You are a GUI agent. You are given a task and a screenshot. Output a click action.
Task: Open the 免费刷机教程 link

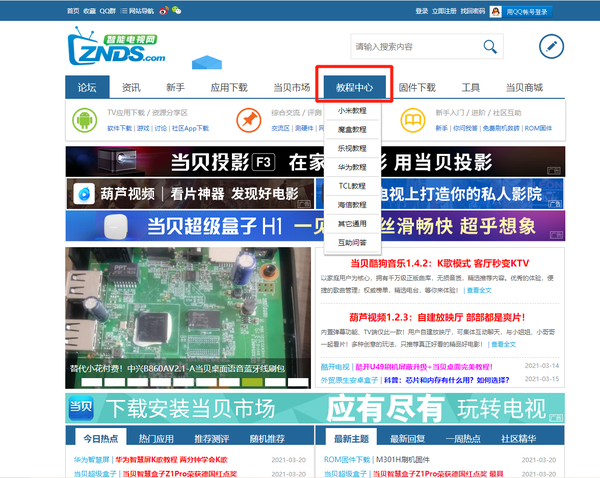click(501, 128)
